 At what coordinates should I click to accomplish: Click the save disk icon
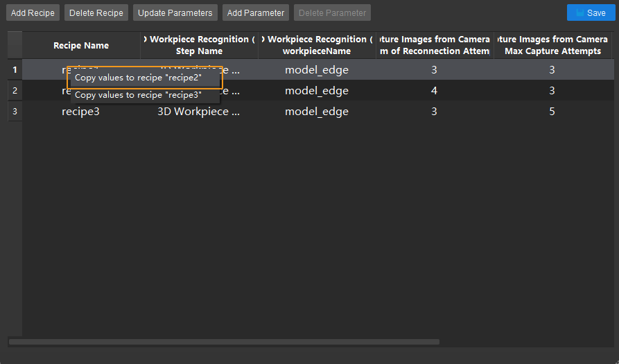coord(579,13)
